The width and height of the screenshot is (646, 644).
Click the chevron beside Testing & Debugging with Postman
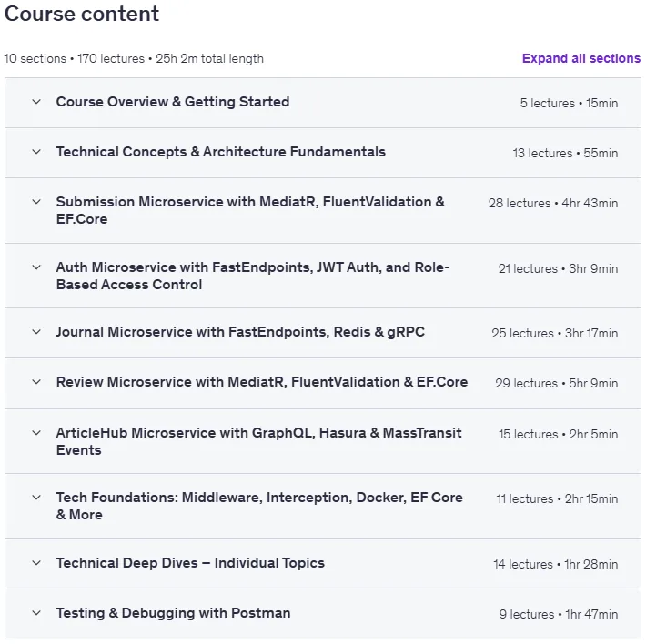[x=36, y=613]
